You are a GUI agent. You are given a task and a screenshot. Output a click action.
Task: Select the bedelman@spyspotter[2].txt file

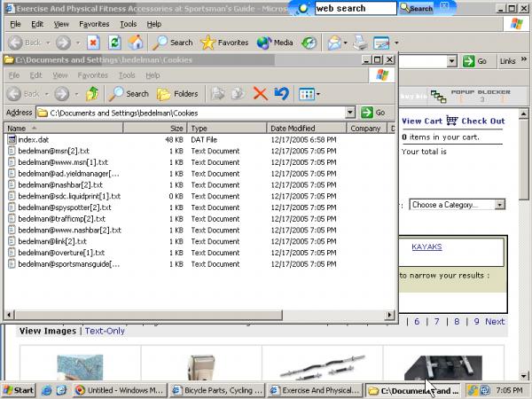65,207
